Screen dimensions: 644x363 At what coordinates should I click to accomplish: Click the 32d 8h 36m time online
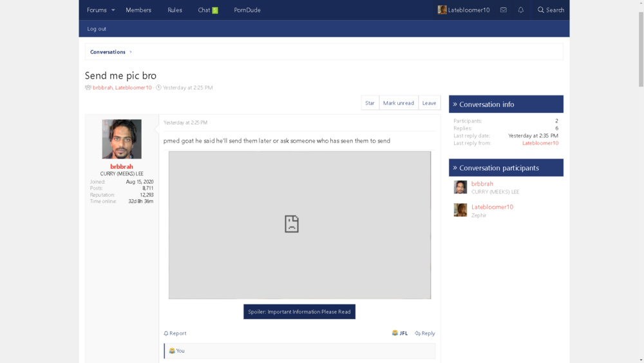coord(141,201)
